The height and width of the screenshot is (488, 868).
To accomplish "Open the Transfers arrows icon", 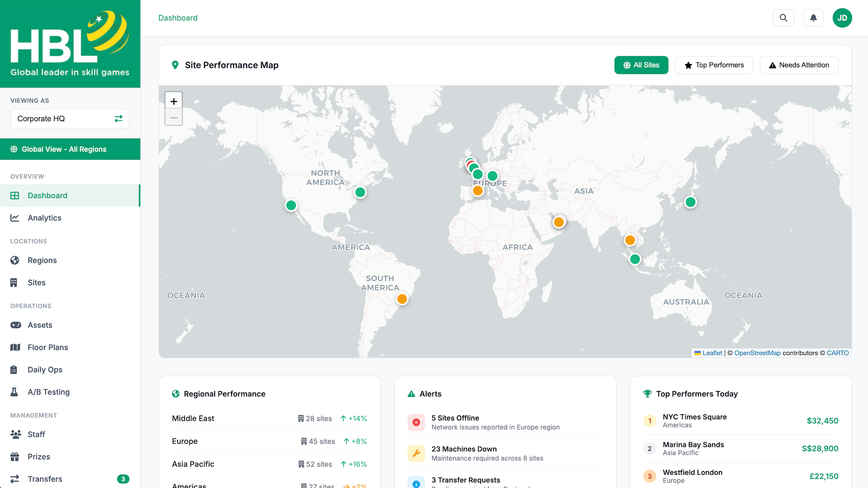I will (15, 479).
